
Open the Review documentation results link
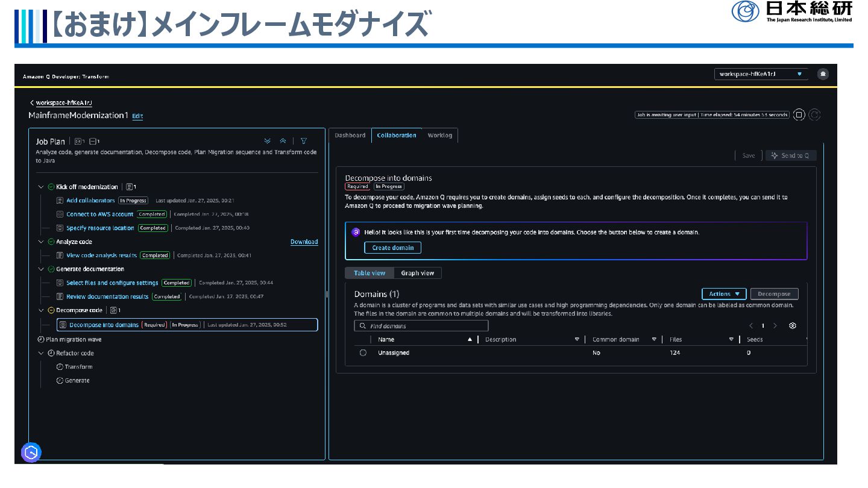click(x=107, y=296)
